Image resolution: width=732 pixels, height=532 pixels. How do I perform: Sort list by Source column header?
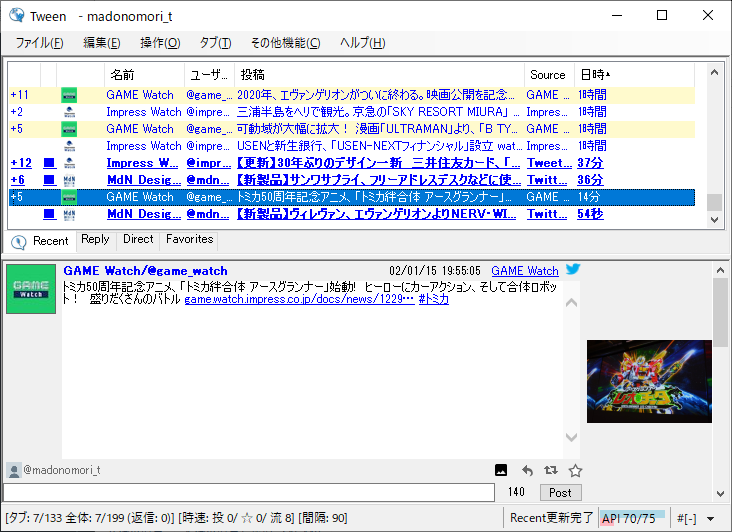click(x=549, y=75)
